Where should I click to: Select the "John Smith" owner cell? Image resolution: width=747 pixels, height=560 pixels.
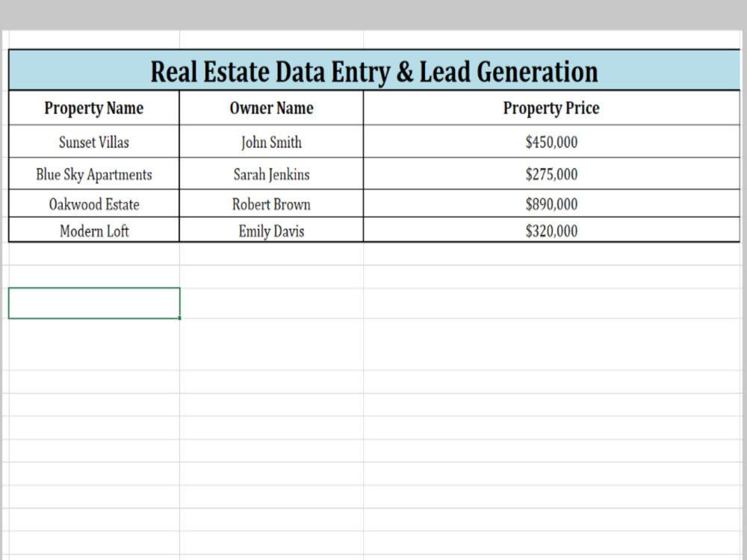[x=271, y=142]
